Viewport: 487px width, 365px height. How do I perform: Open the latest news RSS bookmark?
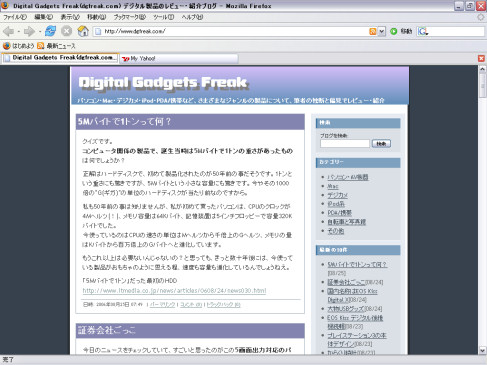(56, 46)
